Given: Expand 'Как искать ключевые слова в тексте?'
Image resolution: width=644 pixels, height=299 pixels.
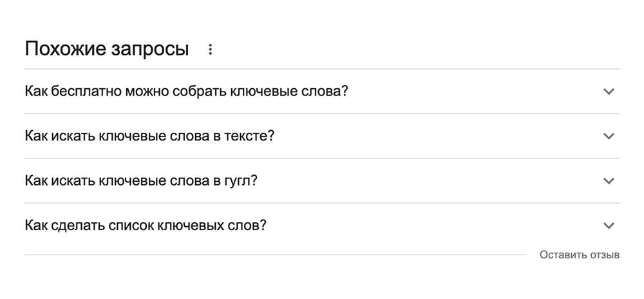Looking at the screenshot, I should (x=149, y=136).
